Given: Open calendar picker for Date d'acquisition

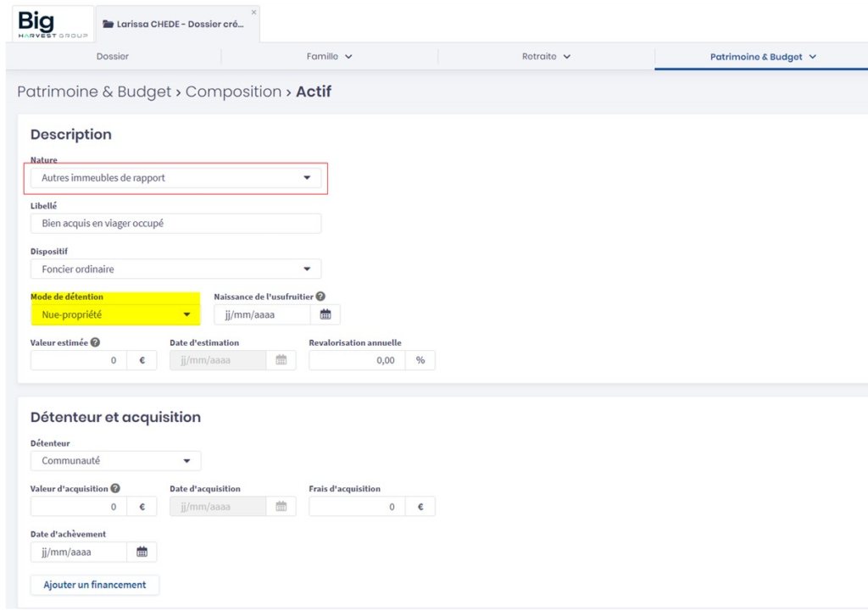Looking at the screenshot, I should click(281, 507).
